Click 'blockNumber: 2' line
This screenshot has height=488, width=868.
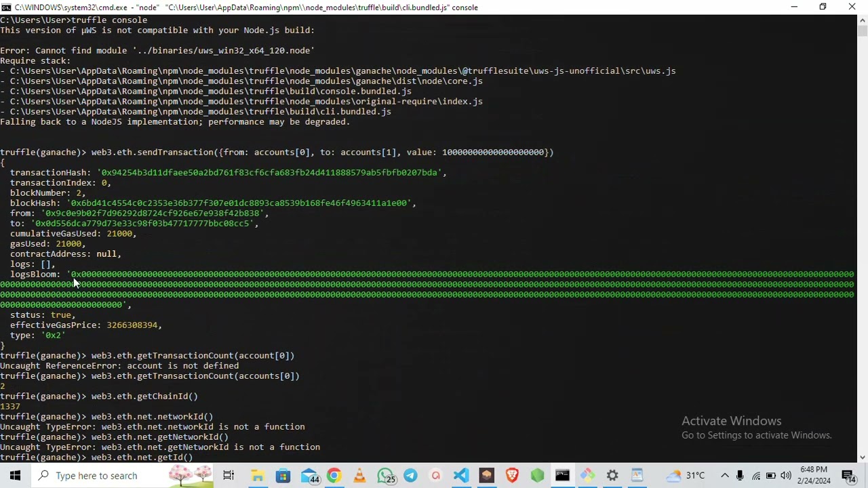click(x=47, y=193)
